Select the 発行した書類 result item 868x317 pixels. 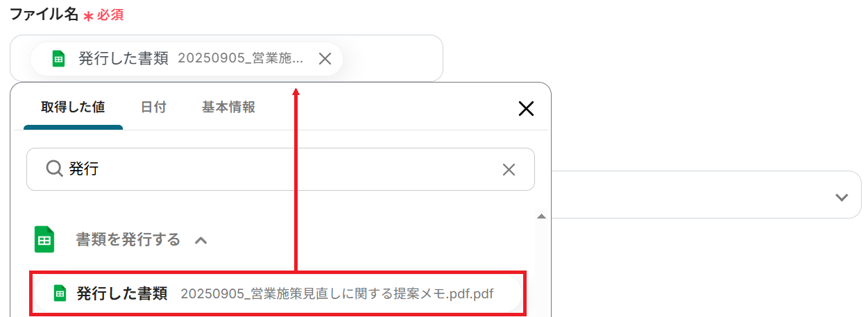278,293
